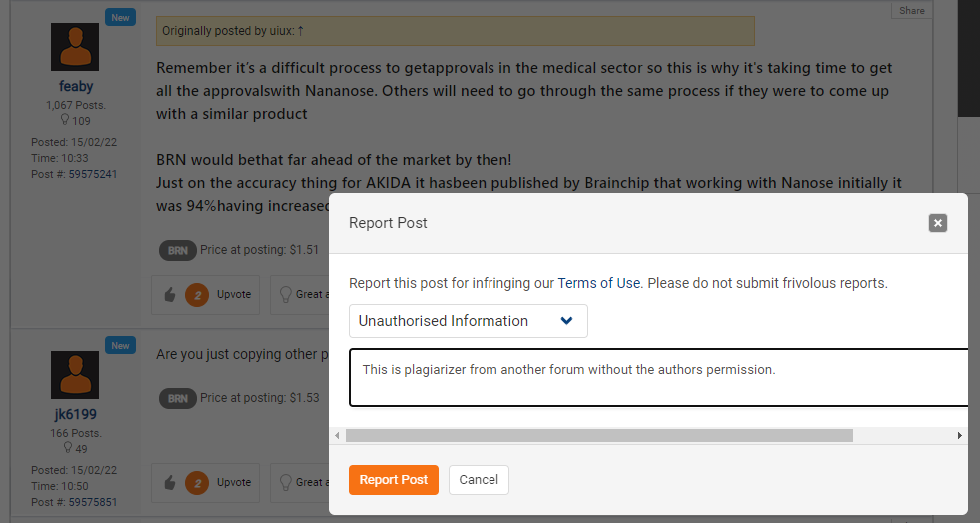This screenshot has height=523, width=980.
Task: Open post number 59575241 link
Action: 93,174
